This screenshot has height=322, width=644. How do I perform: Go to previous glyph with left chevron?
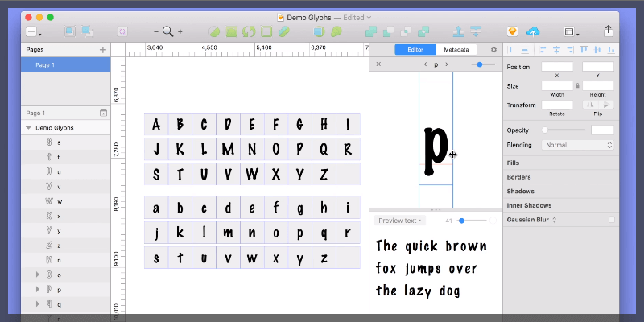click(x=425, y=64)
